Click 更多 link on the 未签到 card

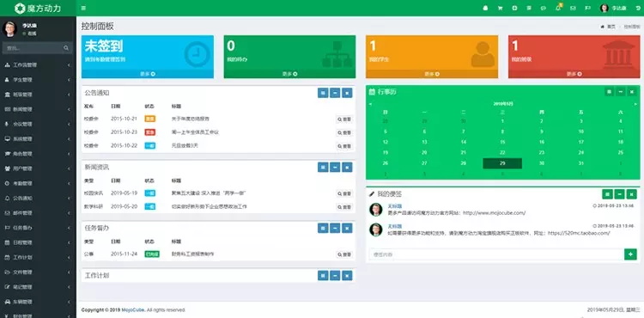(x=148, y=74)
